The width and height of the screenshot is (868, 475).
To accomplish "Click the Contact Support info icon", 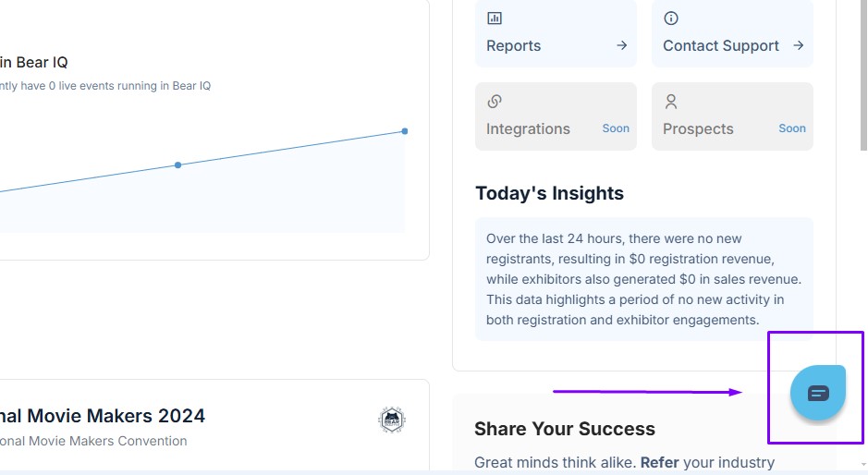I will [x=671, y=18].
